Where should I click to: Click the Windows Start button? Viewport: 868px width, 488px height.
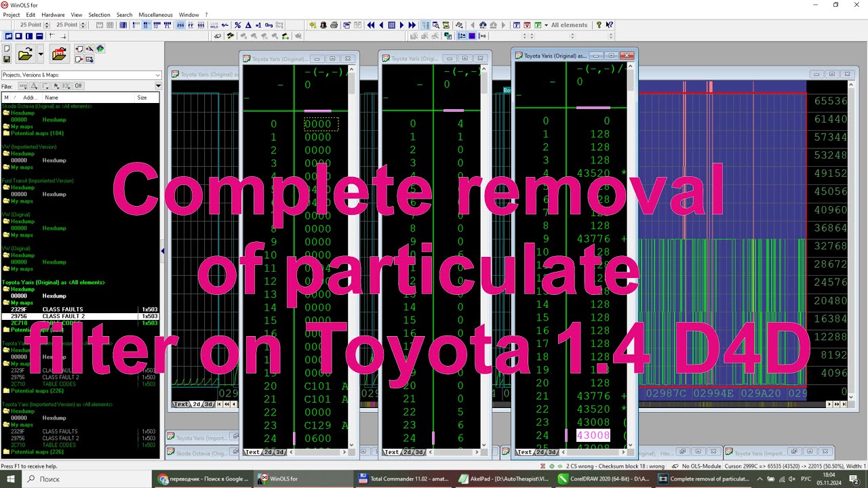(x=12, y=479)
